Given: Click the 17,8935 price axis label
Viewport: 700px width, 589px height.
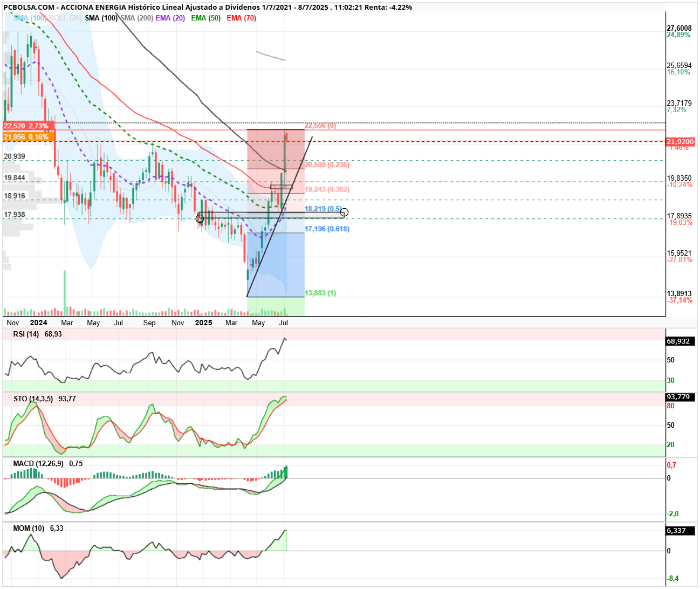Looking at the screenshot, I should (679, 216).
